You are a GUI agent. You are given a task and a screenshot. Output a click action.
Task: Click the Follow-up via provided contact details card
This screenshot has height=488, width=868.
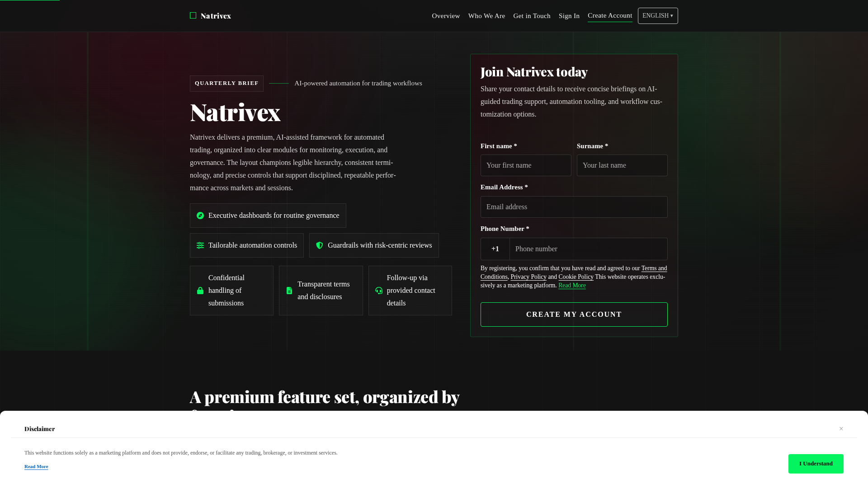[410, 291]
